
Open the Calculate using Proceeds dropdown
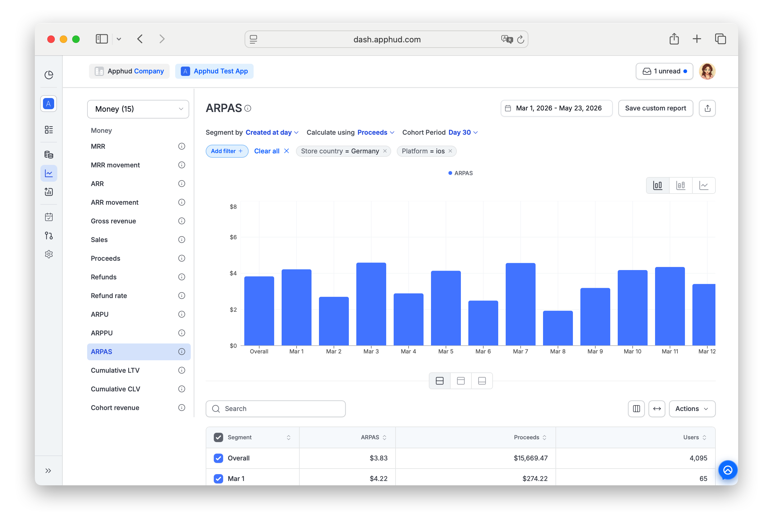(x=376, y=133)
